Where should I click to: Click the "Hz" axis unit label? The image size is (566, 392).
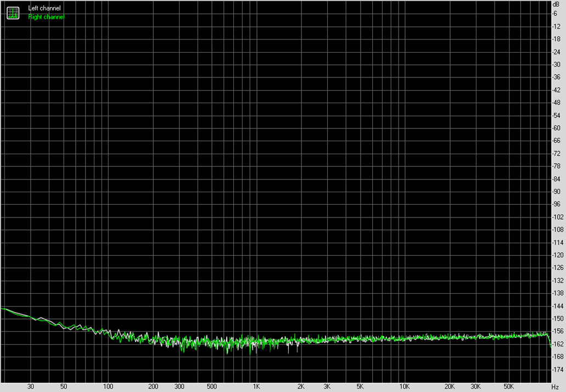point(555,387)
